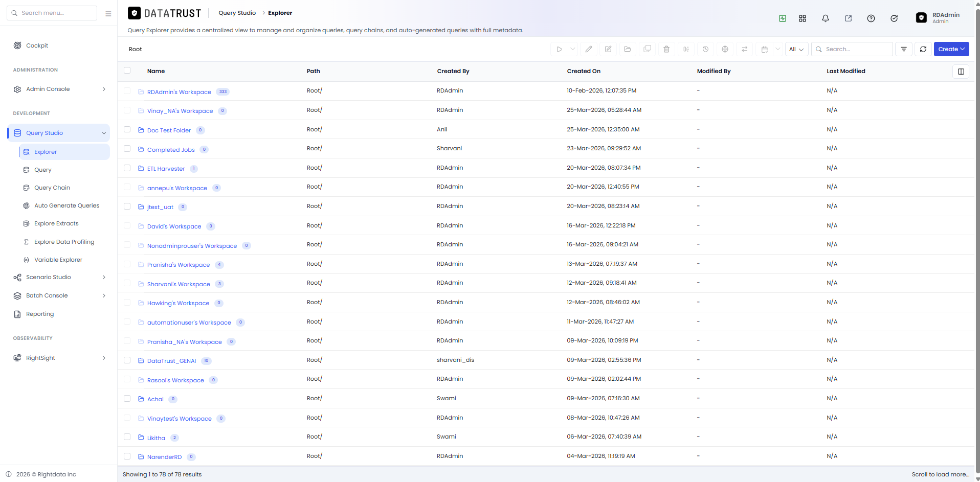Open Reporting in the sidebar

point(40,314)
